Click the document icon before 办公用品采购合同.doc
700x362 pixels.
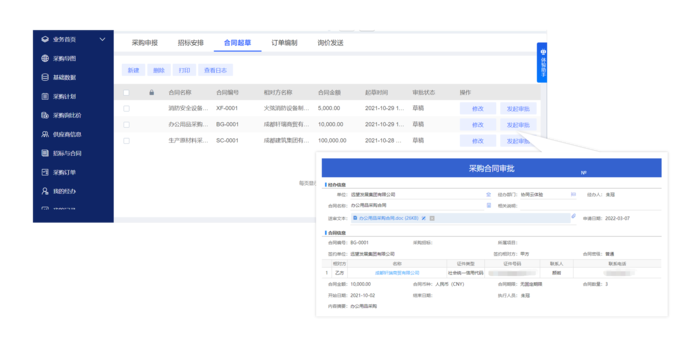click(x=355, y=218)
